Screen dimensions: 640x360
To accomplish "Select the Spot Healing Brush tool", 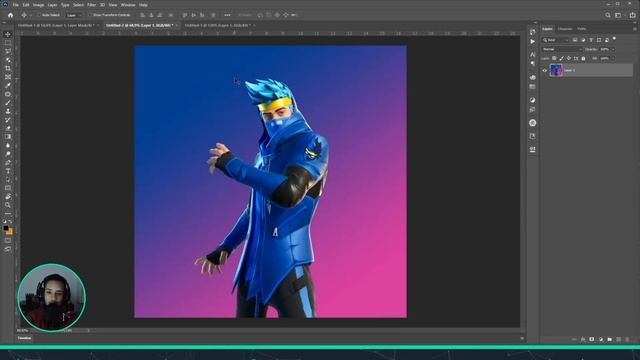I will coord(8,94).
